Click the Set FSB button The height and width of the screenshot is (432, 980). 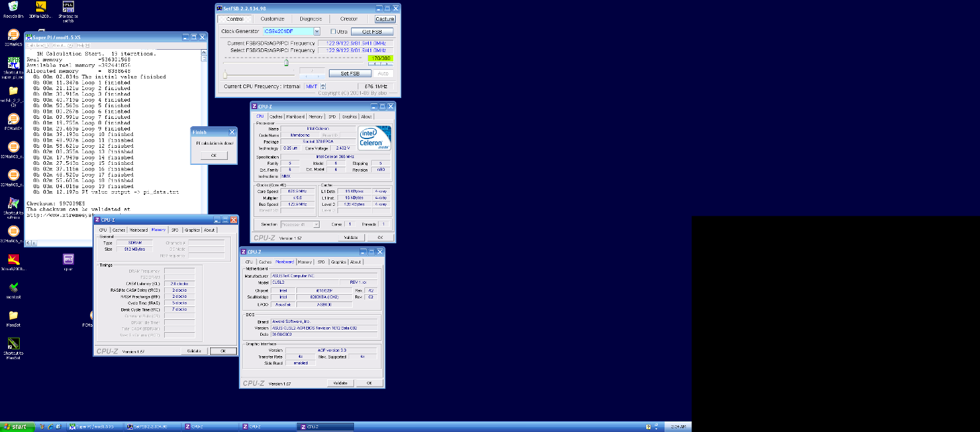click(350, 74)
